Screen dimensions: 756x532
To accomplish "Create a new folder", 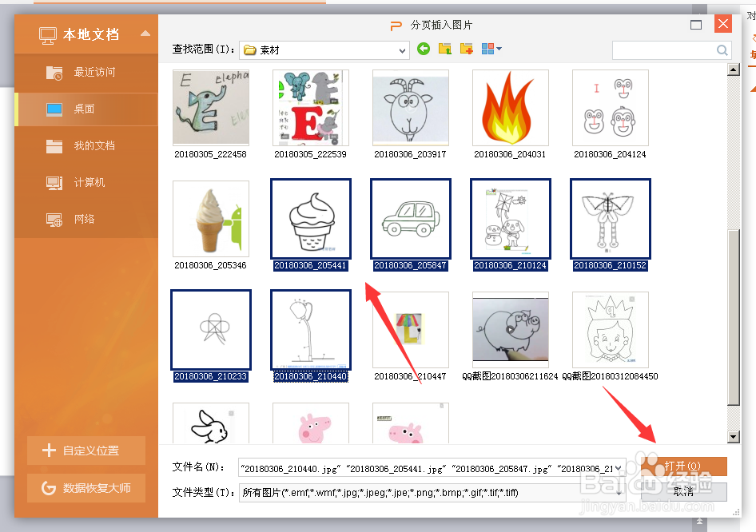I will pyautogui.click(x=466, y=49).
